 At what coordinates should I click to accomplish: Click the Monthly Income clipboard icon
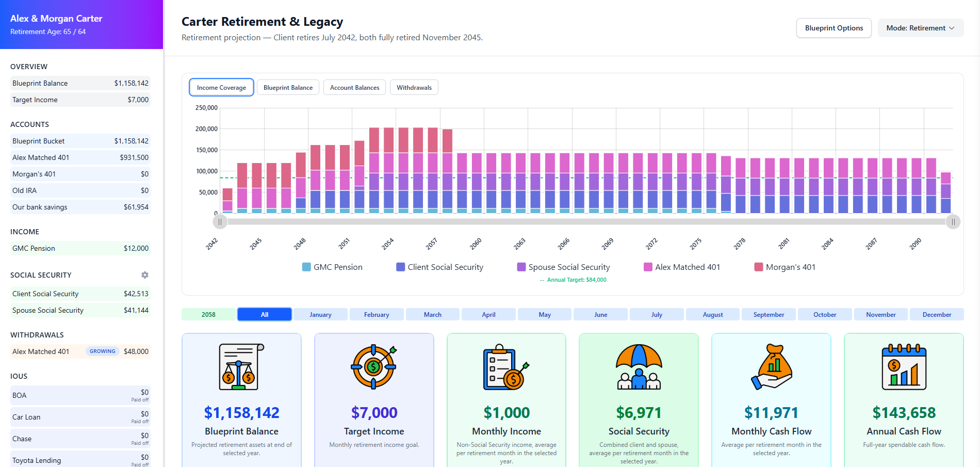click(x=506, y=366)
